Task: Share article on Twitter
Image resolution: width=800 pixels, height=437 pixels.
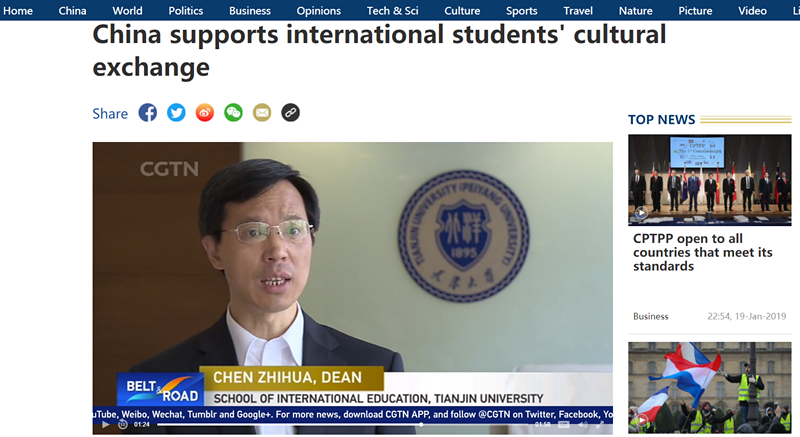Action: (x=176, y=113)
